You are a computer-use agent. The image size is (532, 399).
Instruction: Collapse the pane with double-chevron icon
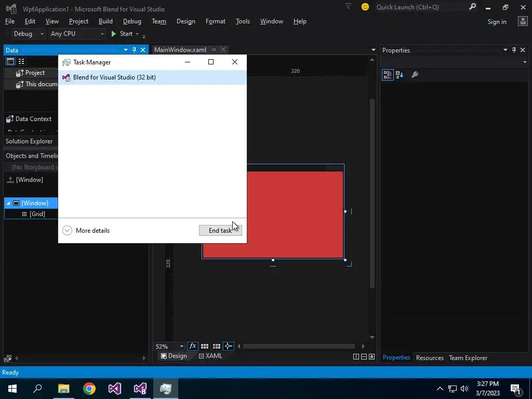pos(372,356)
